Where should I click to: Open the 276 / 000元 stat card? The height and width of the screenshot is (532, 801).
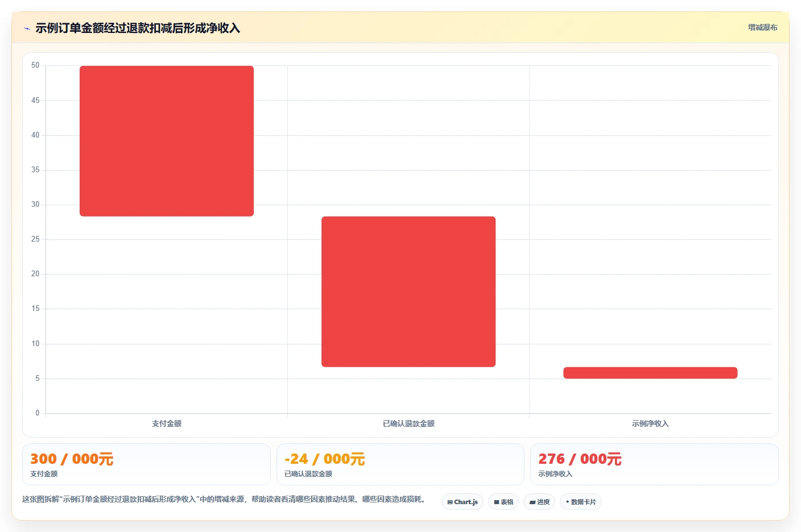654,464
